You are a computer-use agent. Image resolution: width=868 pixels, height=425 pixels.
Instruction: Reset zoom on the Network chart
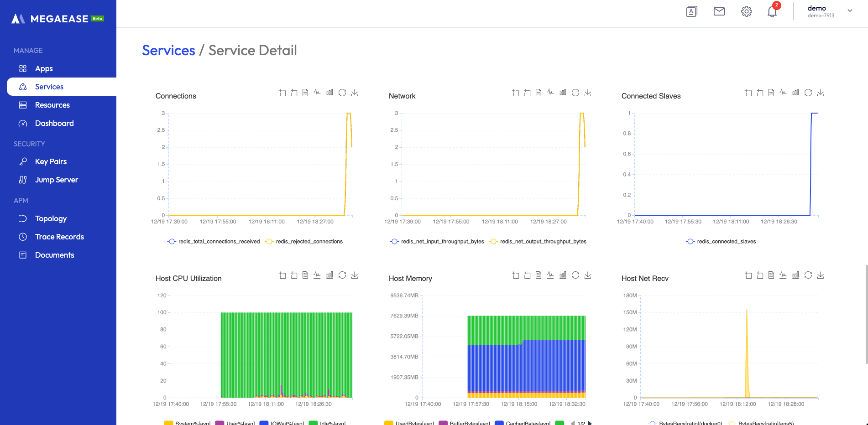pyautogui.click(x=527, y=93)
